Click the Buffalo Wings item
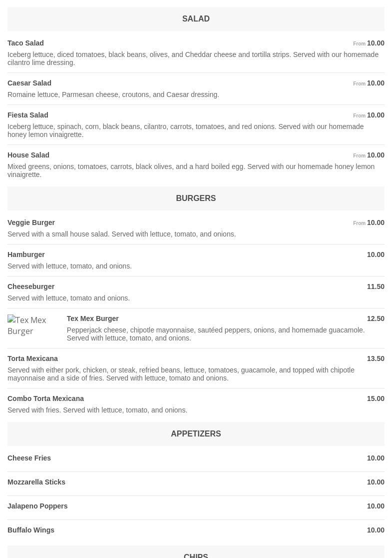392x558 pixels. 31,530
